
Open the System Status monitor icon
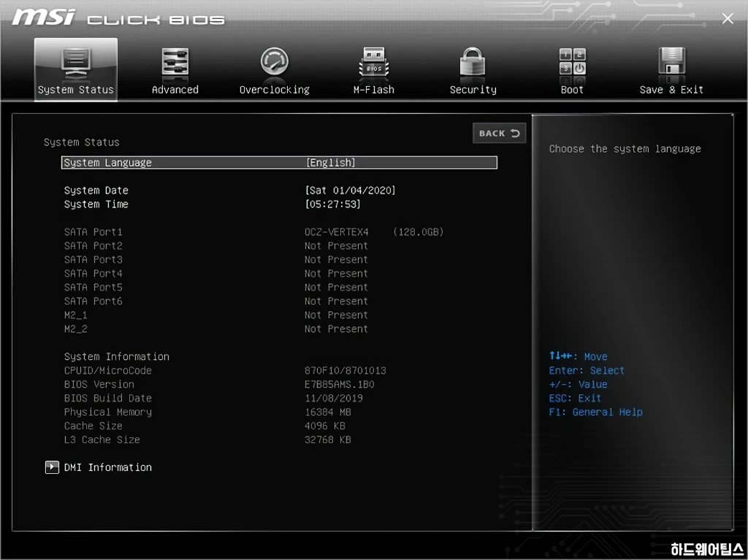[76, 64]
